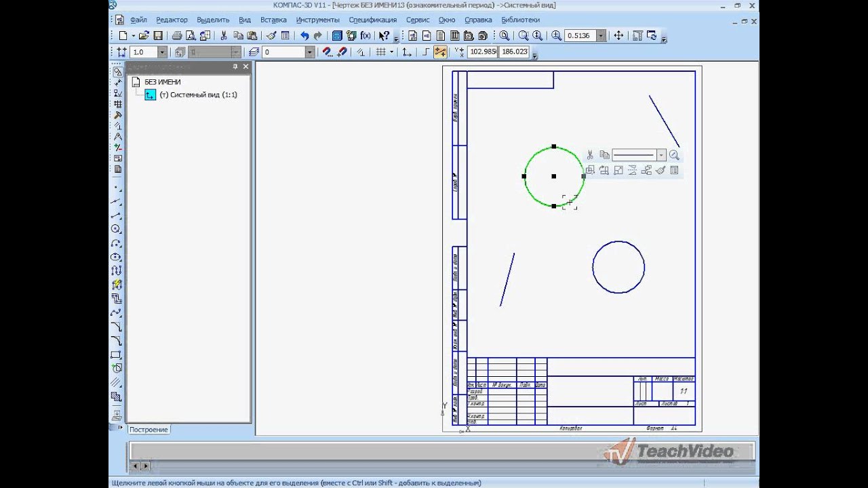The image size is (868, 488).
Task: Select the point tool in left toolbar
Action: [117, 188]
